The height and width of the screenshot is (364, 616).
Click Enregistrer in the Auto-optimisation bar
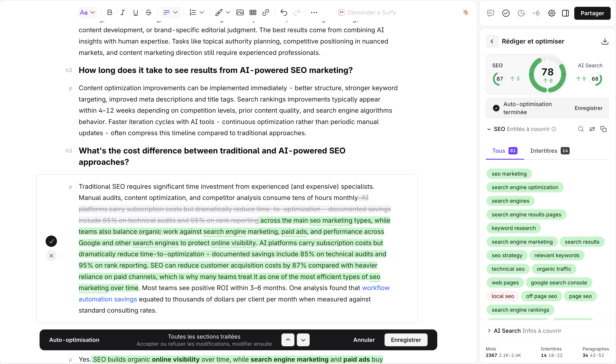(x=406, y=340)
